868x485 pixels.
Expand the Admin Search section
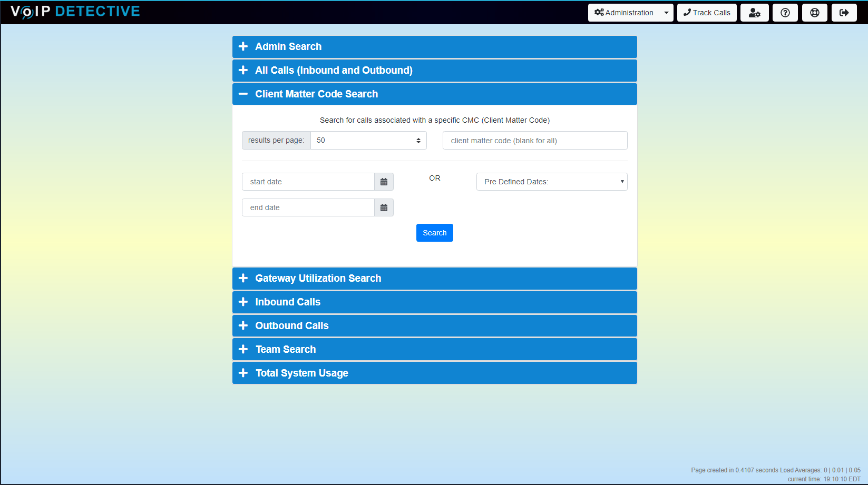[288, 47]
